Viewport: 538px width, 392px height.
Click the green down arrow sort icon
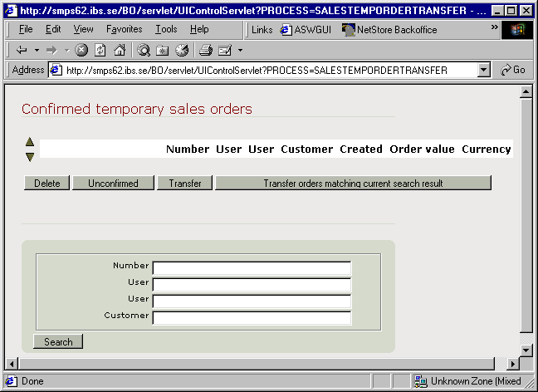pos(30,156)
